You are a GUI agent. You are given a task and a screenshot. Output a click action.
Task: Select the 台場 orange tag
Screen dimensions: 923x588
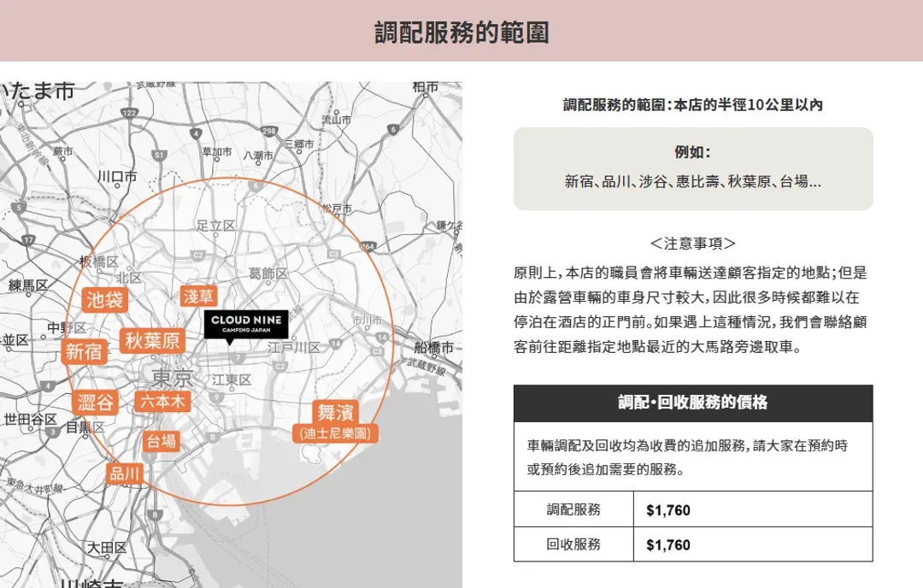161,441
